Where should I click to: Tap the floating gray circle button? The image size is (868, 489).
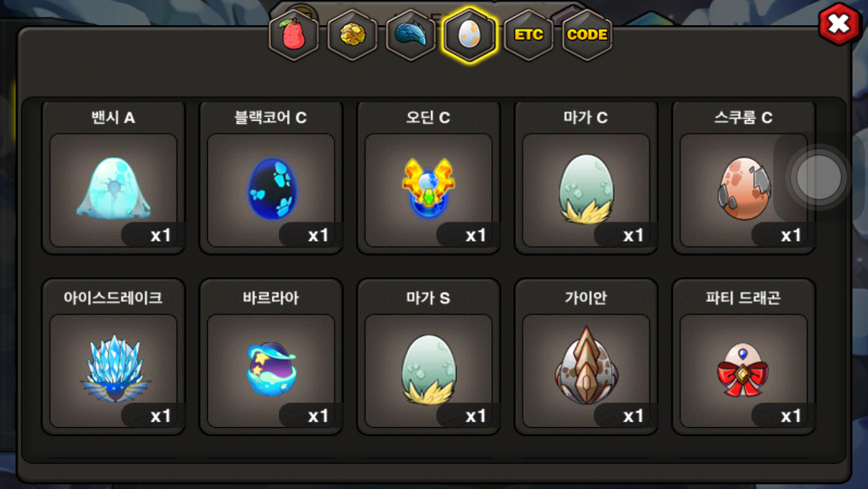click(819, 177)
